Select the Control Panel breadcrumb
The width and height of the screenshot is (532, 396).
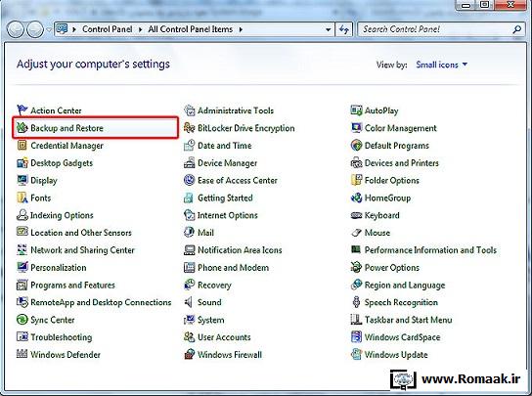pyautogui.click(x=108, y=29)
